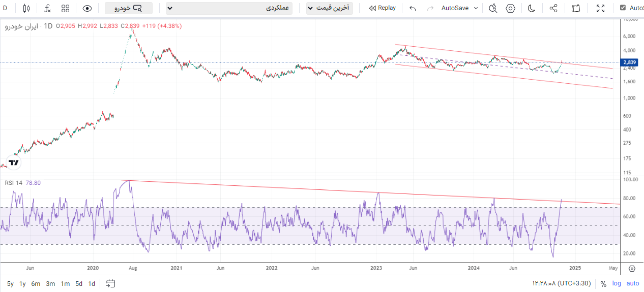Click the TradingView logo on chart
644x292 pixels.
(x=14, y=163)
